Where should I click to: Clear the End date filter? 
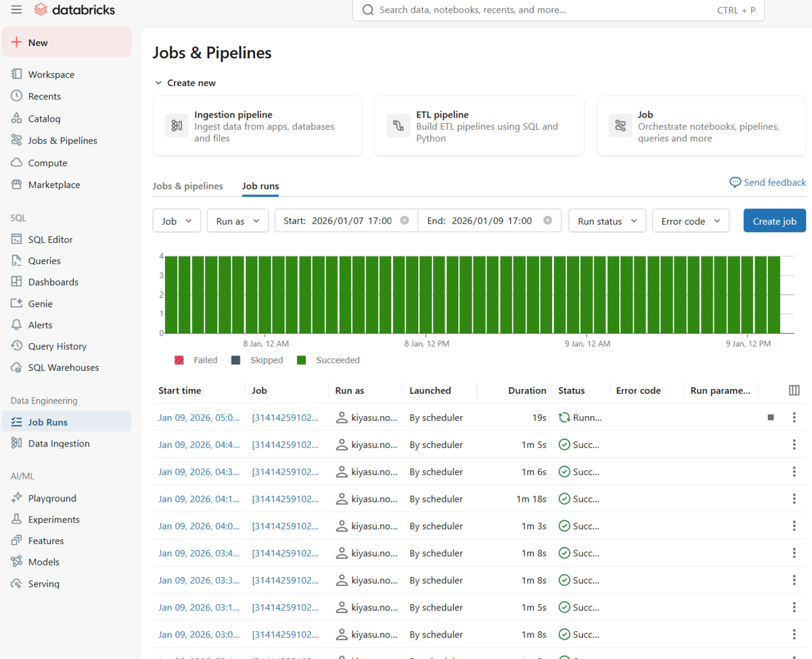point(547,221)
